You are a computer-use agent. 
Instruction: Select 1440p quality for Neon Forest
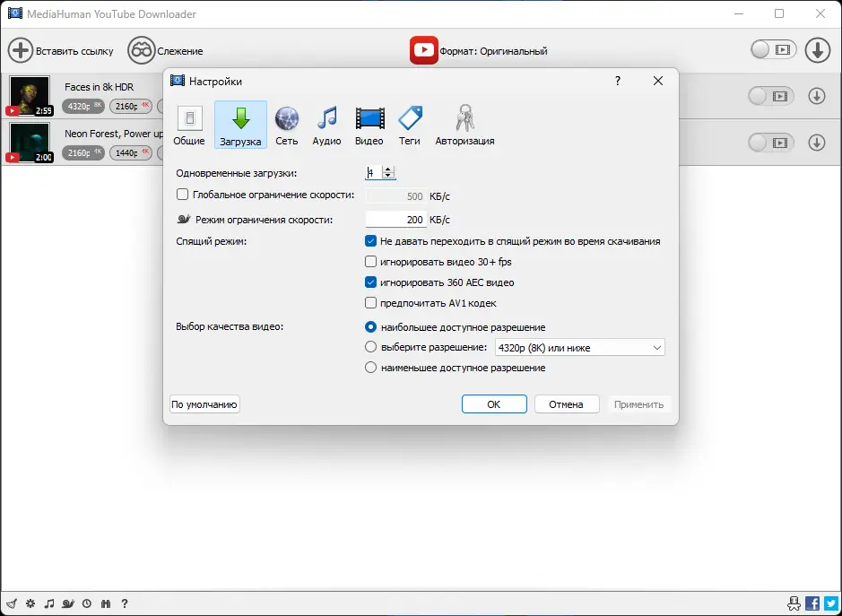pos(131,153)
